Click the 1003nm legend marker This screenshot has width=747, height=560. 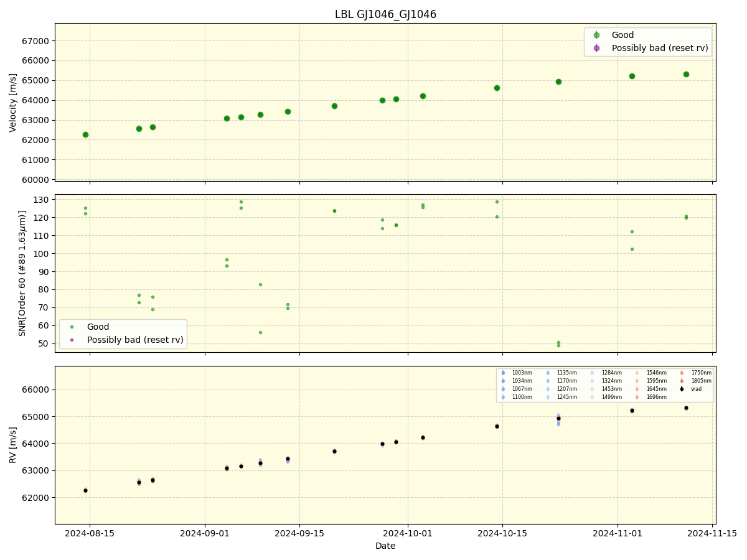(x=503, y=373)
